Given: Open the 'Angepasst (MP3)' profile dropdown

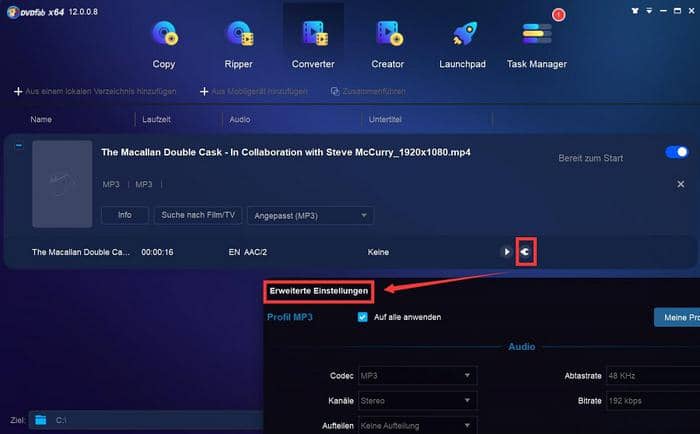Looking at the screenshot, I should point(310,215).
